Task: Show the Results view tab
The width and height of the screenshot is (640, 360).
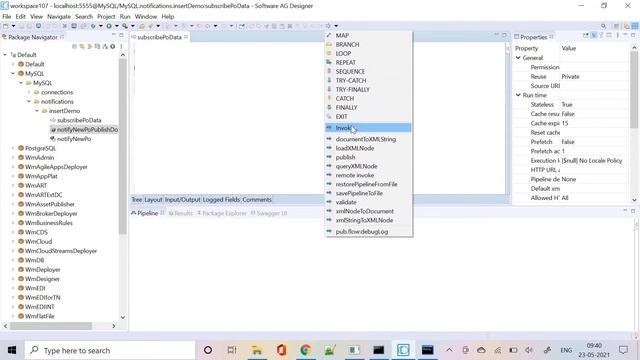Action: (x=180, y=213)
